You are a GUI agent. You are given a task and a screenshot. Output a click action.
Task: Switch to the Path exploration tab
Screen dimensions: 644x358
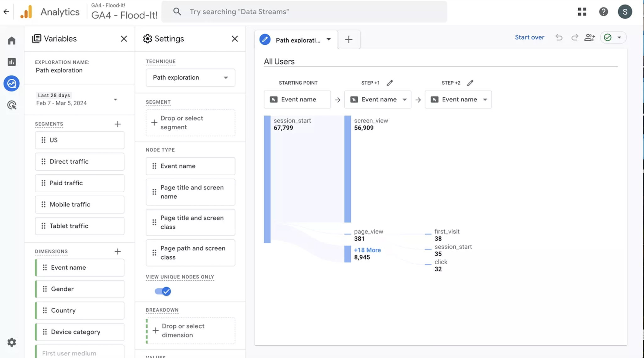click(296, 39)
